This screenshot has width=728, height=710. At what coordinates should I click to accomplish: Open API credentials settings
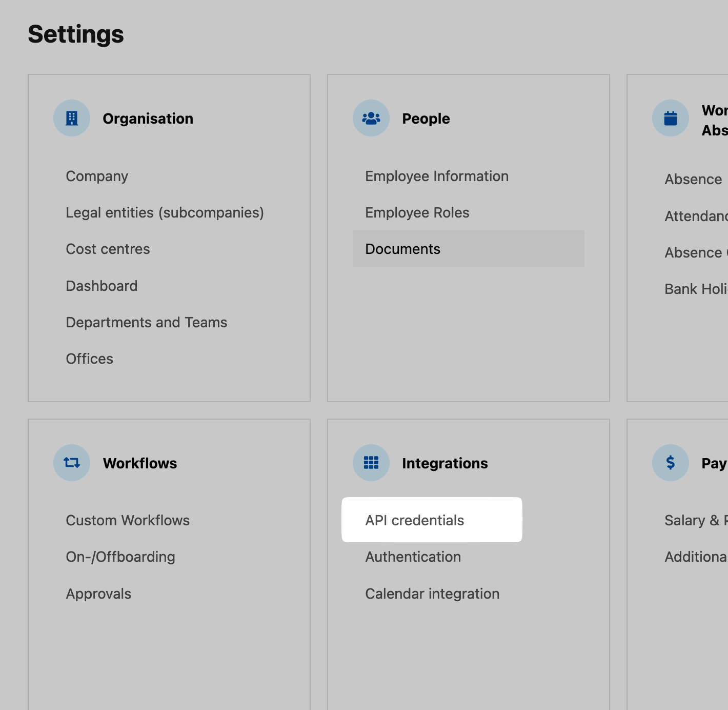414,520
